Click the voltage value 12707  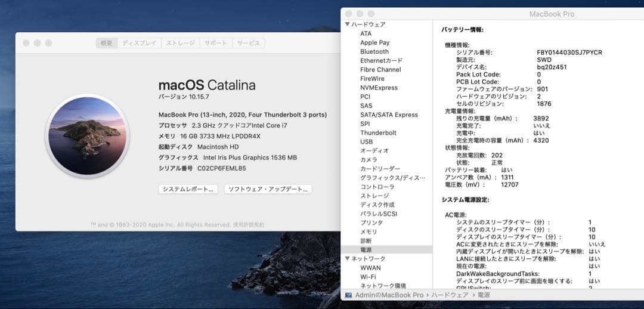click(510, 185)
